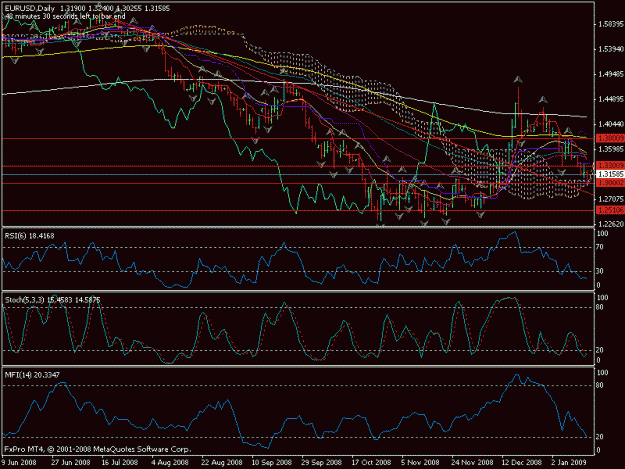Click the 4 Aug 2008 date label
The height and width of the screenshot is (469, 625).
point(170,462)
